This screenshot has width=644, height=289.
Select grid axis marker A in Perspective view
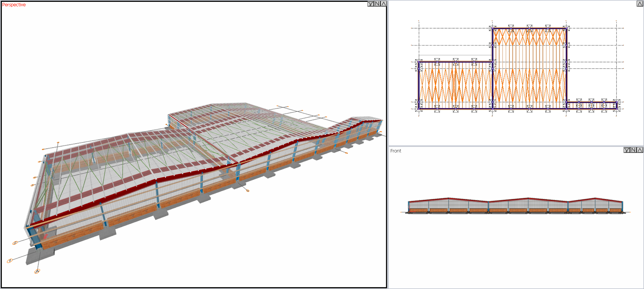tap(37, 271)
